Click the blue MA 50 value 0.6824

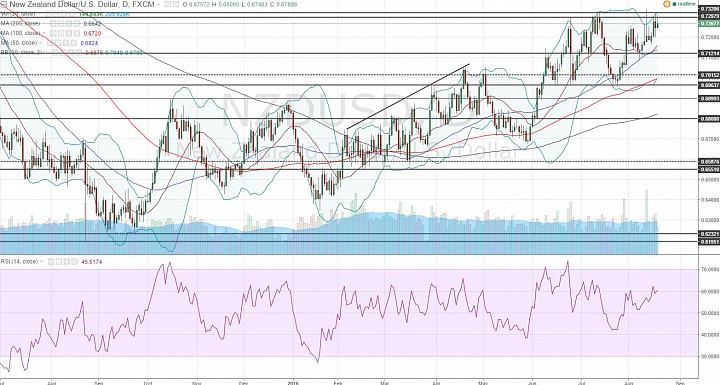tap(89, 43)
